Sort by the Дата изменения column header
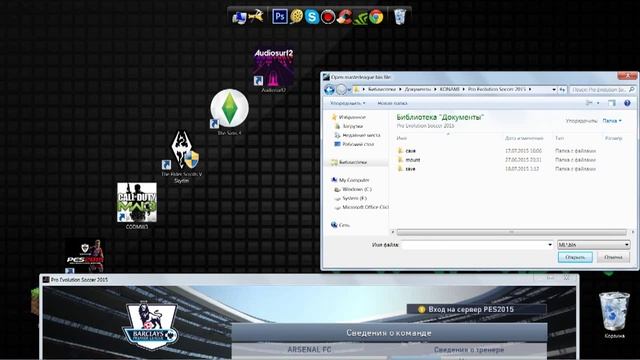The image size is (640, 360). click(524, 138)
